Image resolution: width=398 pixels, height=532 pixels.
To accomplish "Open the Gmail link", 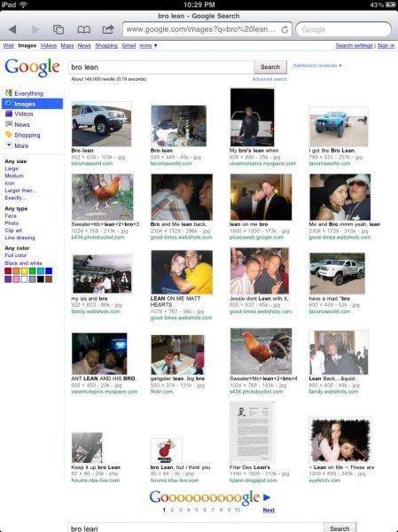I will pyautogui.click(x=129, y=46).
